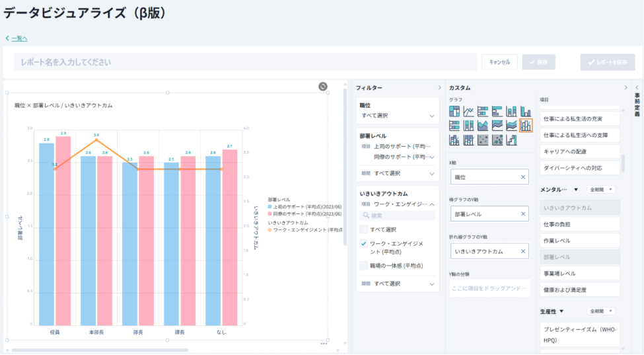
Task: Open the メンタル 全期間 period dropdown
Action: click(601, 190)
